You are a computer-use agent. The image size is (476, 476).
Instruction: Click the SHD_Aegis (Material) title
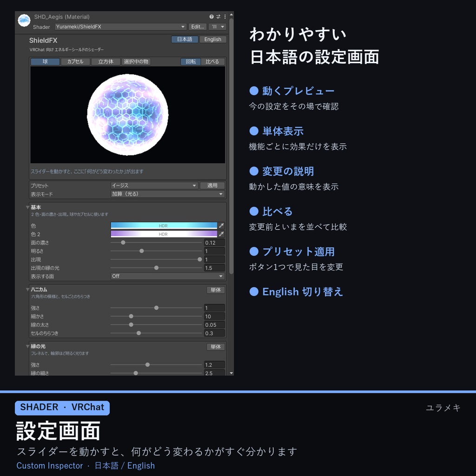tap(62, 17)
